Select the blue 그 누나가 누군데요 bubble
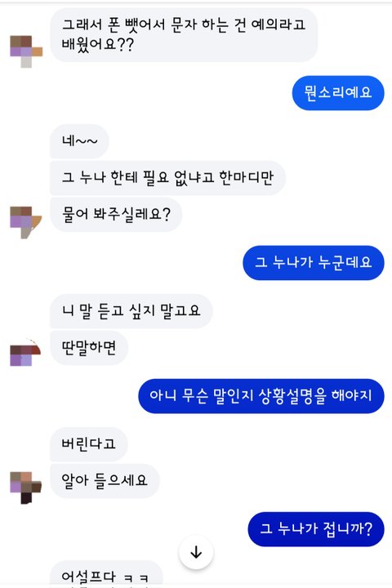The width and height of the screenshot is (392, 588). point(314,262)
